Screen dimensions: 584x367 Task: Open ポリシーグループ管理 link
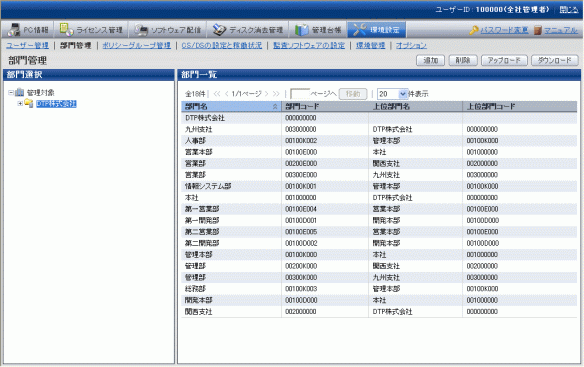coord(136,45)
